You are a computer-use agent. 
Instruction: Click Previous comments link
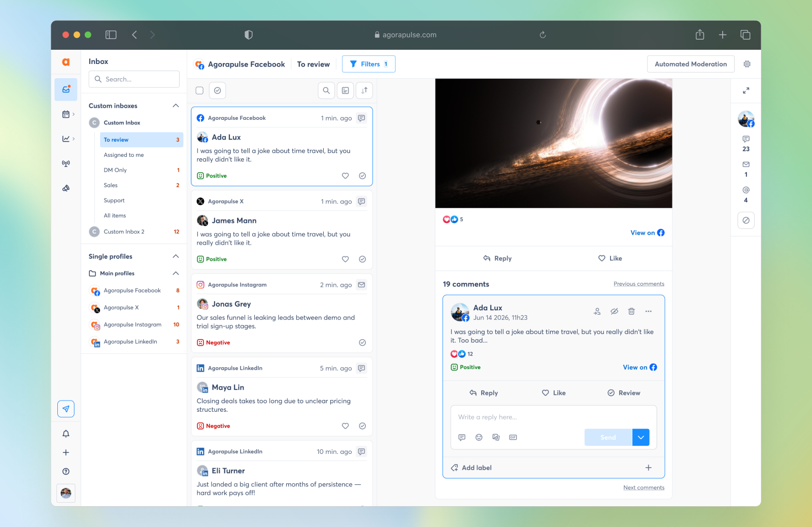[x=639, y=284]
